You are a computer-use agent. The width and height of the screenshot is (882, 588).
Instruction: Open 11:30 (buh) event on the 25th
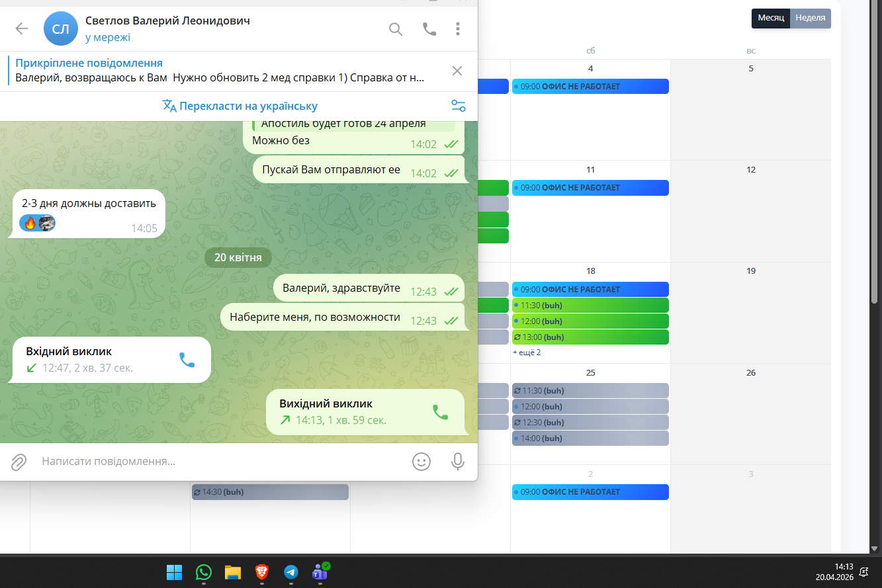(x=590, y=391)
